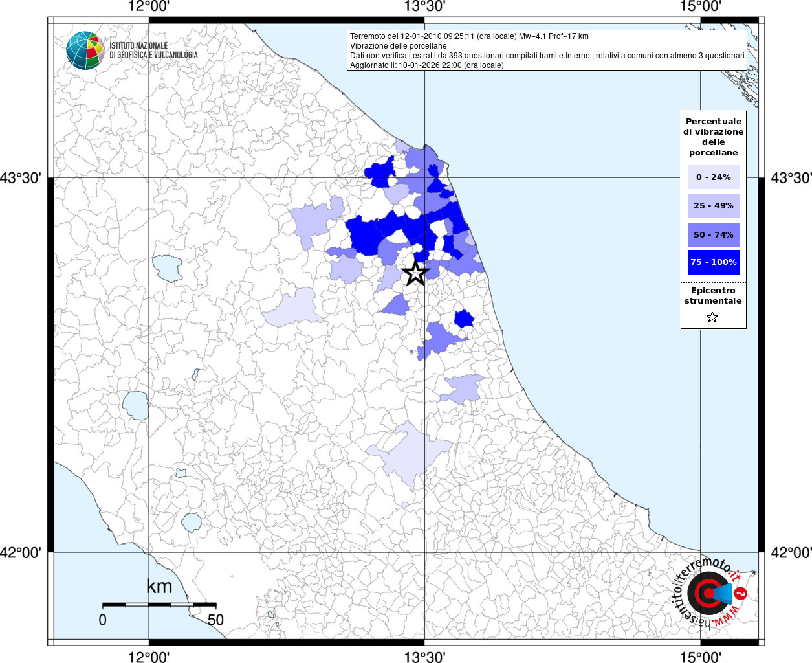Click the km scale bar

point(159,605)
